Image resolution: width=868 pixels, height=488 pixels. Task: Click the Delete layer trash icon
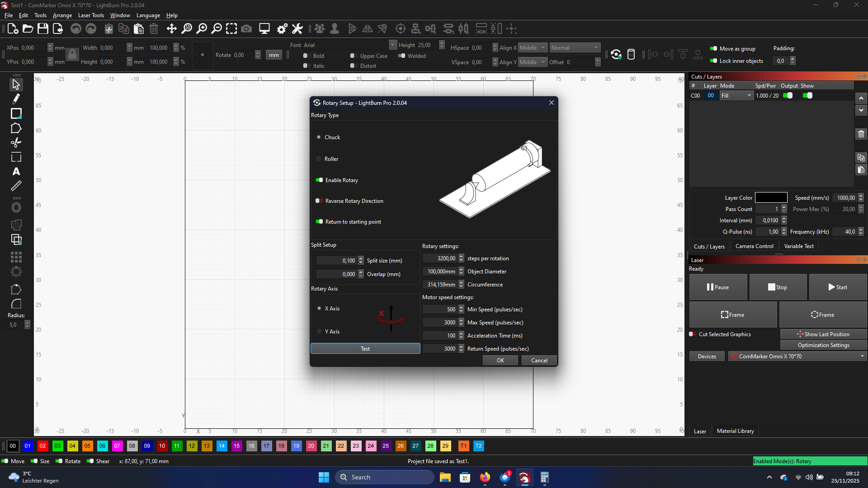[861, 134]
